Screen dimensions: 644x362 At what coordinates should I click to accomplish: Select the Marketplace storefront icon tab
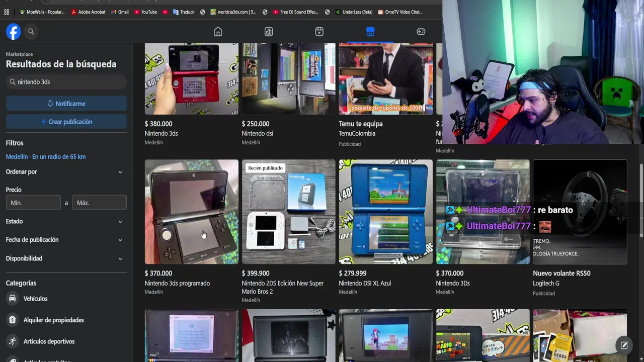tap(370, 32)
